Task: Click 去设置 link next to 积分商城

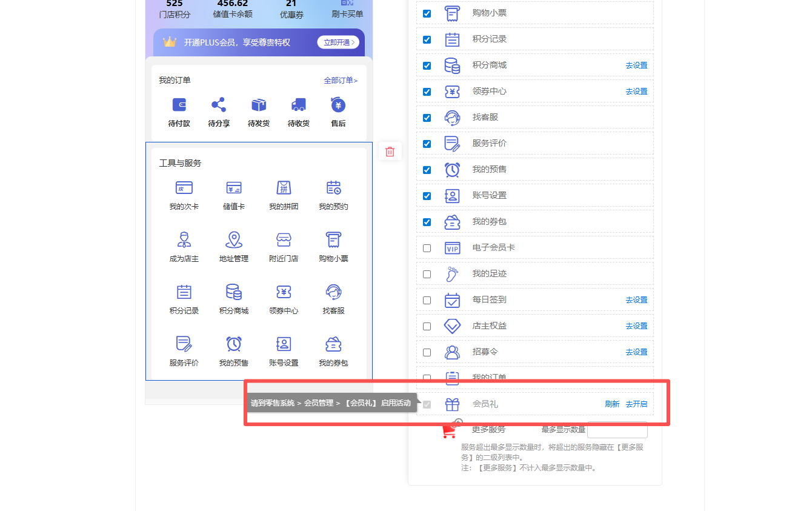Action: click(x=636, y=65)
